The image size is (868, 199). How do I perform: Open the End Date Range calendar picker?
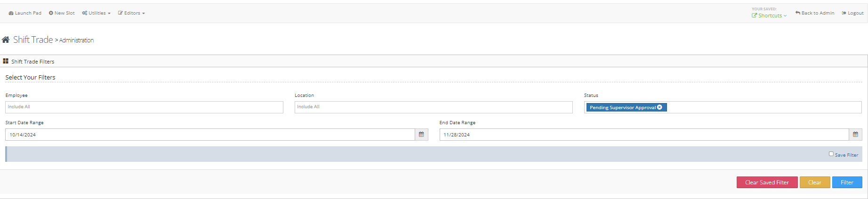(x=855, y=135)
